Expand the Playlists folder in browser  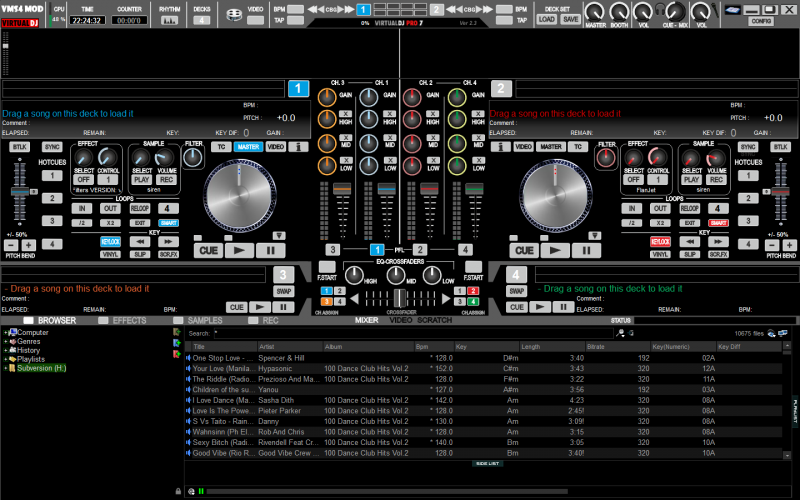point(6,359)
